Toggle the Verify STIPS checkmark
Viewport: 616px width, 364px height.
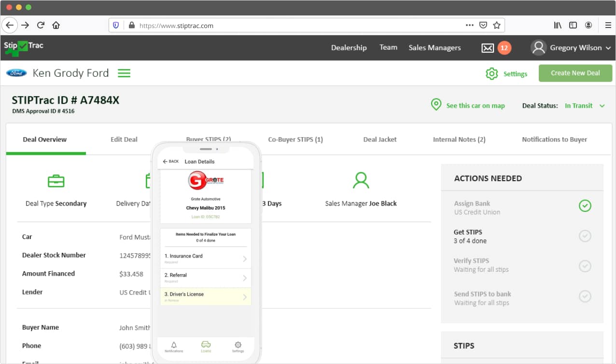[x=585, y=266]
